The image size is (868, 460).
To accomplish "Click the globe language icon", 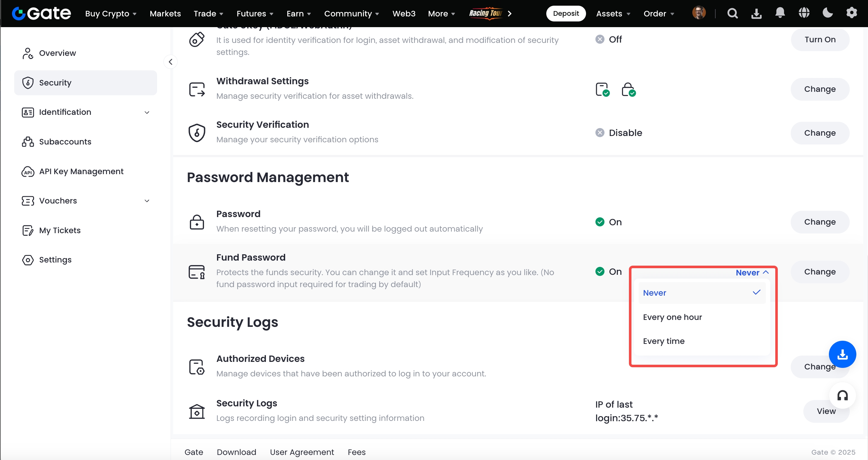I will (804, 13).
